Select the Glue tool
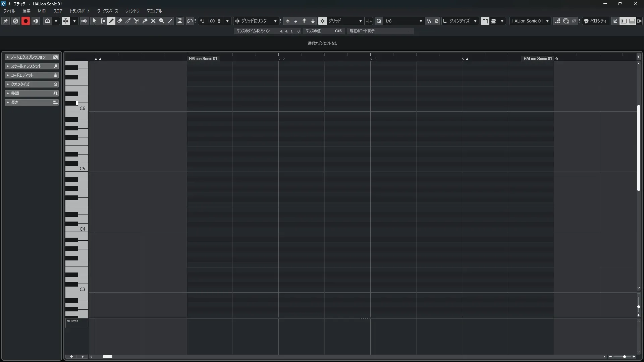The width and height of the screenshot is (644, 362). click(145, 21)
